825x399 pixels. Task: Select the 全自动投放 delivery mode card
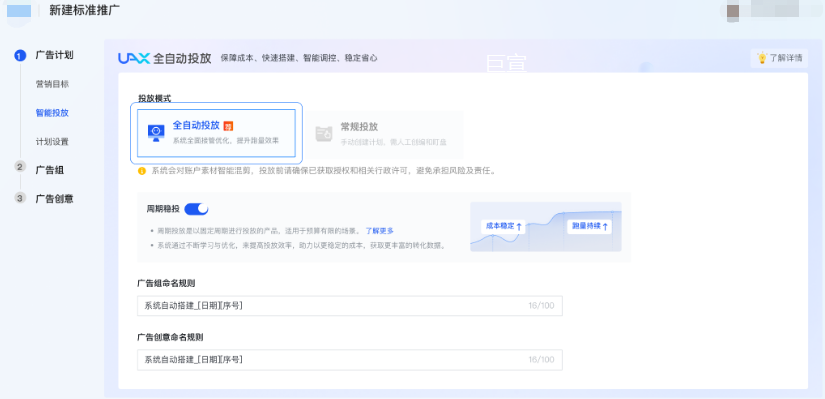click(216, 133)
